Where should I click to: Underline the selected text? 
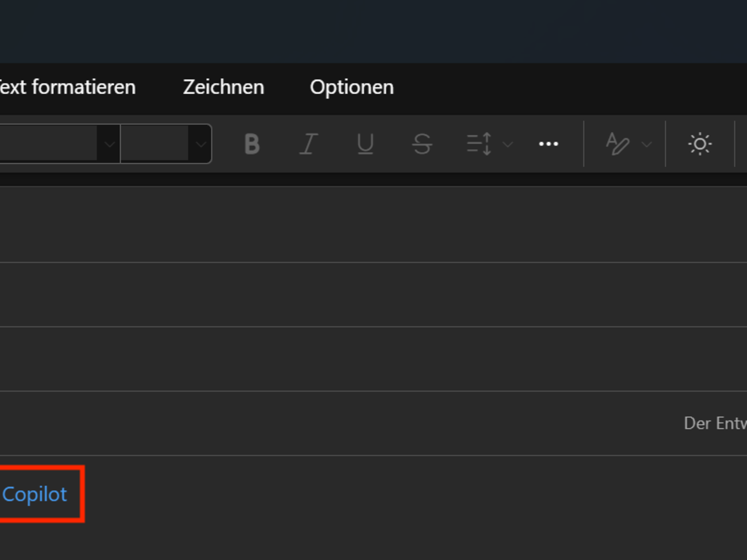point(365,144)
